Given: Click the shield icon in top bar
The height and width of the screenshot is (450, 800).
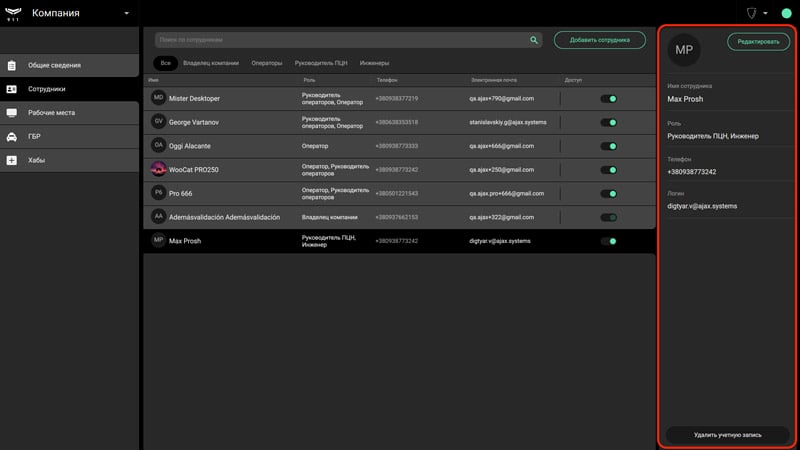Looking at the screenshot, I should pos(752,13).
